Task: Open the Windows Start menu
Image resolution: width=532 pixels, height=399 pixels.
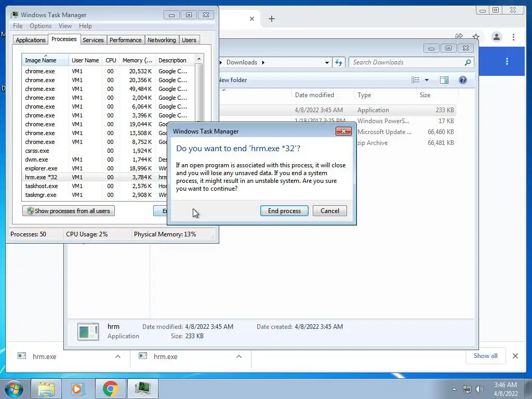Action: [x=14, y=389]
